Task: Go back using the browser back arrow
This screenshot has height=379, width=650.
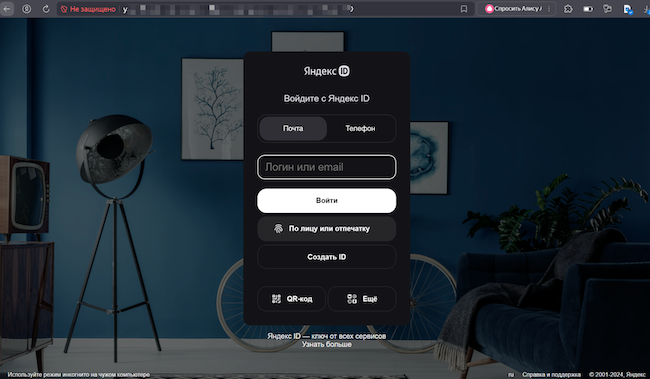Action: pos(7,9)
